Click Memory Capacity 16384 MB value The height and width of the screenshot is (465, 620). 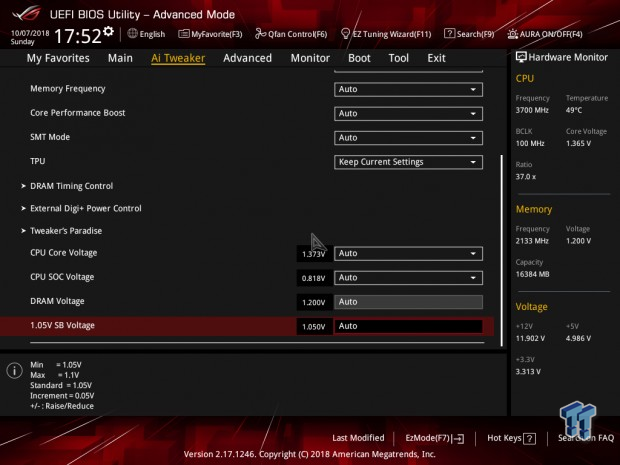click(533, 274)
